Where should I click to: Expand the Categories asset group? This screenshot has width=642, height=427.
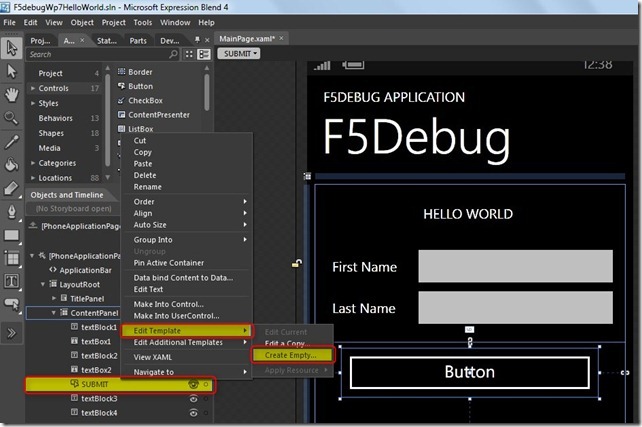31,163
